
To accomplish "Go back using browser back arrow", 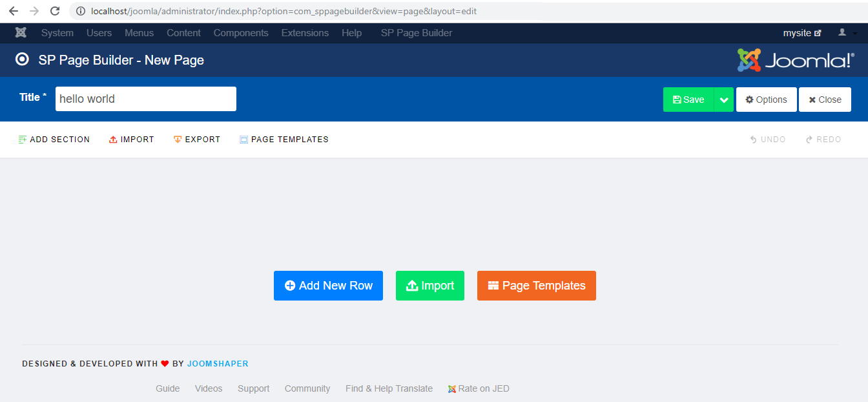I will (x=13, y=11).
